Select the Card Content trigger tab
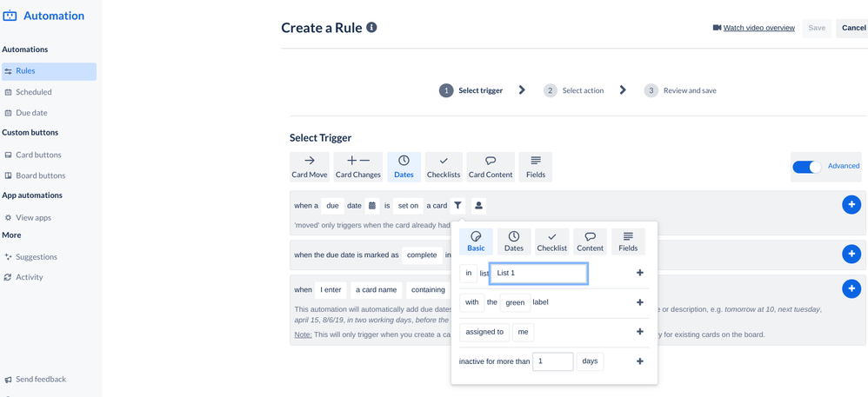 (x=491, y=167)
